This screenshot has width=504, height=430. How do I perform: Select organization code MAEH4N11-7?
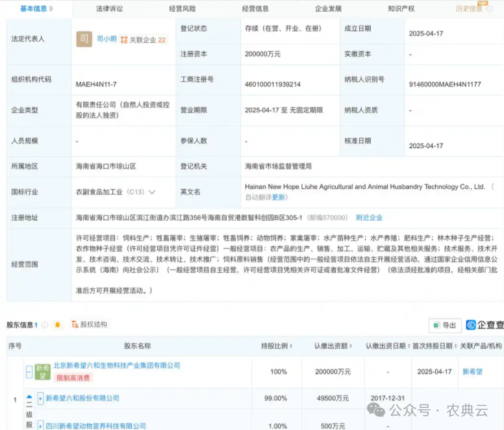(96, 84)
